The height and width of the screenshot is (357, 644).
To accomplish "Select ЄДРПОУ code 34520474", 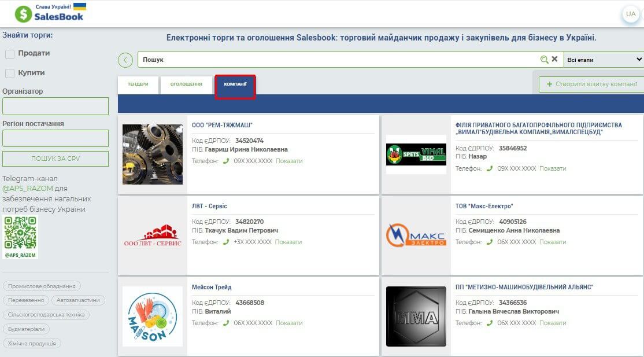I will point(249,141).
